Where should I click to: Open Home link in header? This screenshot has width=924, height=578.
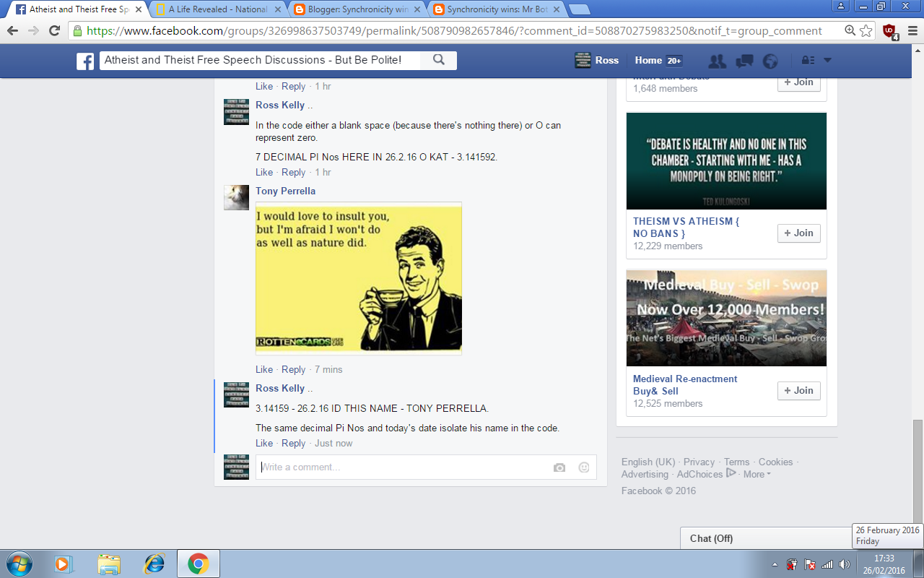648,61
